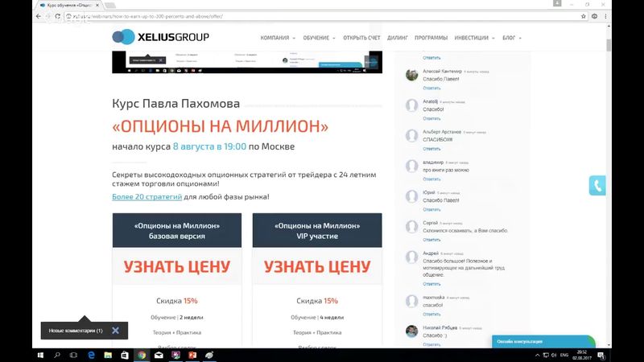
Task: Reply to Anatolij's comment
Action: click(431, 118)
